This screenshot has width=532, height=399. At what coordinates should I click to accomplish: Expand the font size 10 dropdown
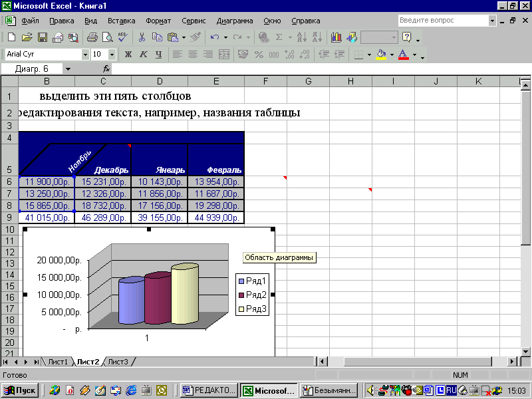pos(112,55)
